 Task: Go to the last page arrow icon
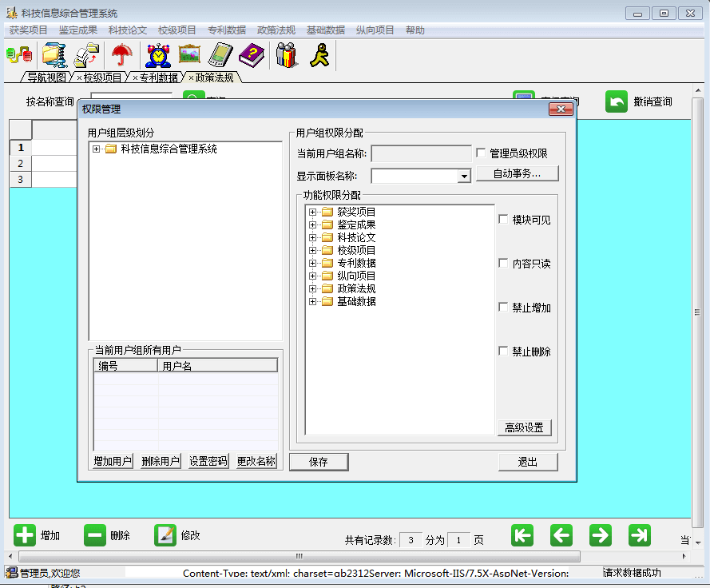click(639, 535)
